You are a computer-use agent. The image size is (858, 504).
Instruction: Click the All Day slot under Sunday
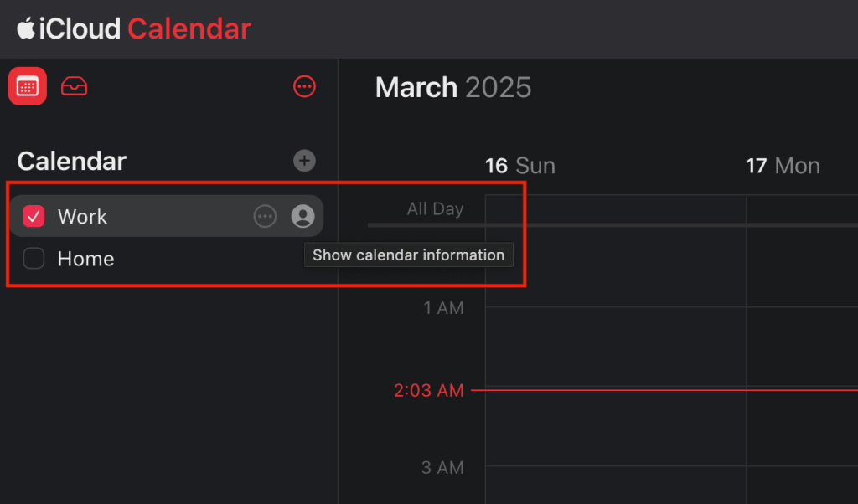(x=616, y=209)
